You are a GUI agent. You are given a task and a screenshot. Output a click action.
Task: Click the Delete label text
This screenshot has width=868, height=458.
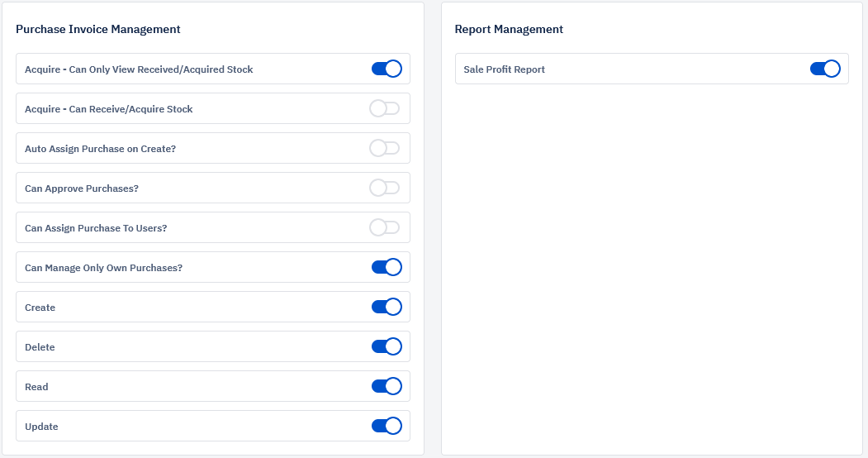pyautogui.click(x=40, y=347)
